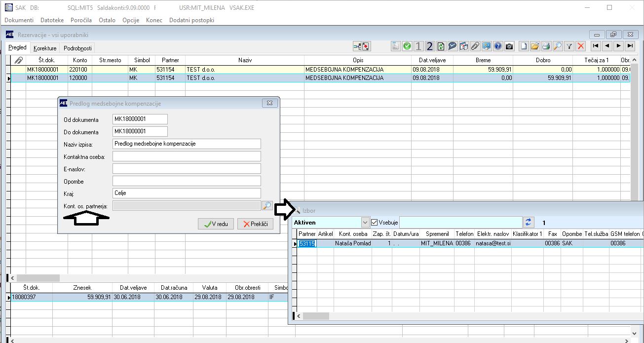Open the blue question mark help icon
This screenshot has height=343, width=644.
click(x=498, y=46)
